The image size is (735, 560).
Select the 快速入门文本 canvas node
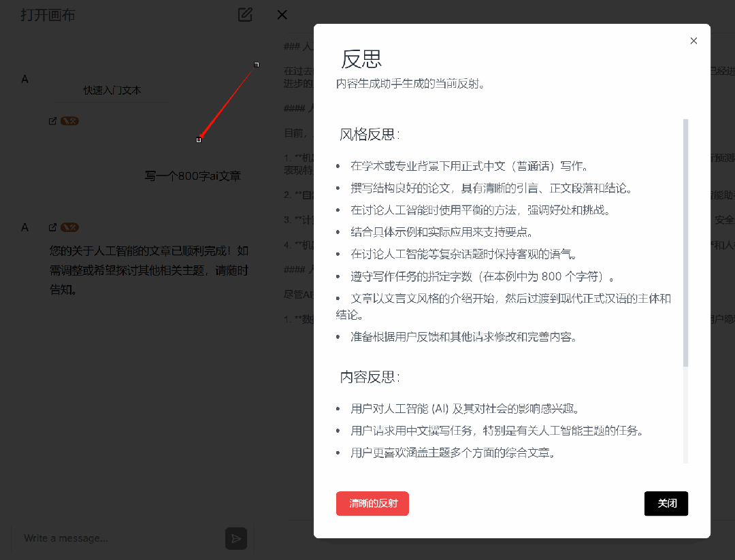pos(111,90)
